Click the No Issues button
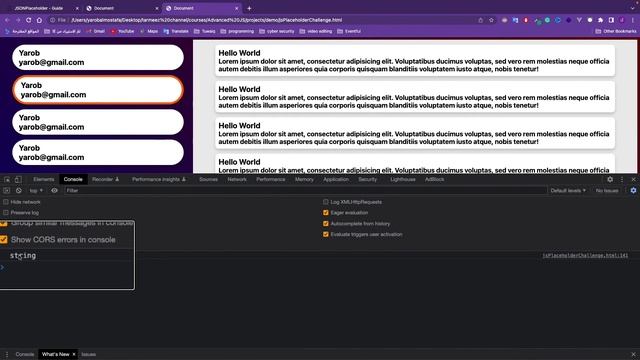Viewport: 640px width, 360px height. (607, 191)
